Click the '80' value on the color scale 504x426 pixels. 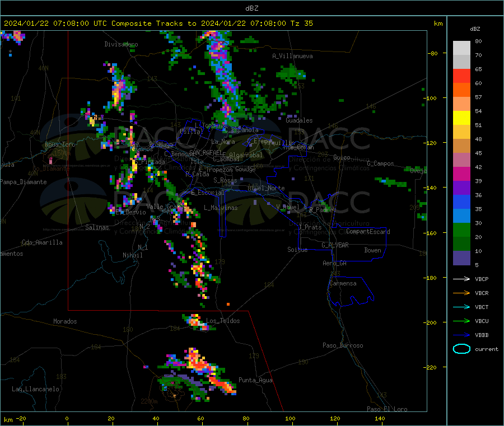478,41
